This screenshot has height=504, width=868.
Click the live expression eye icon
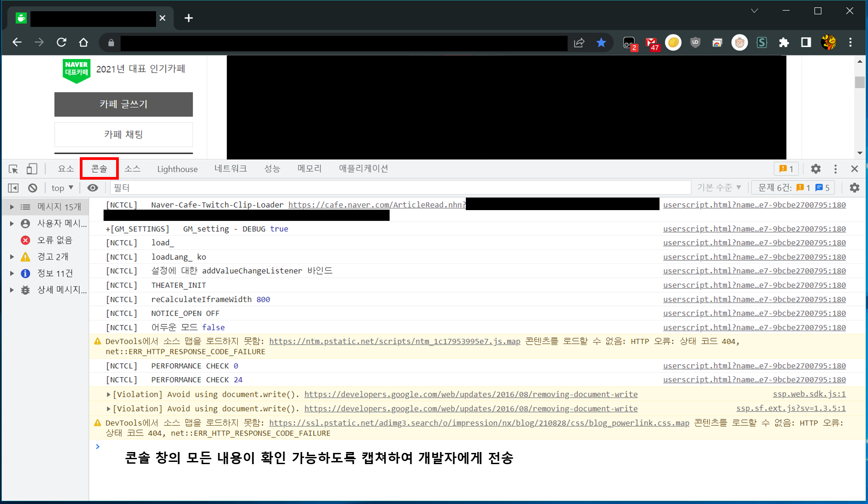tap(93, 188)
